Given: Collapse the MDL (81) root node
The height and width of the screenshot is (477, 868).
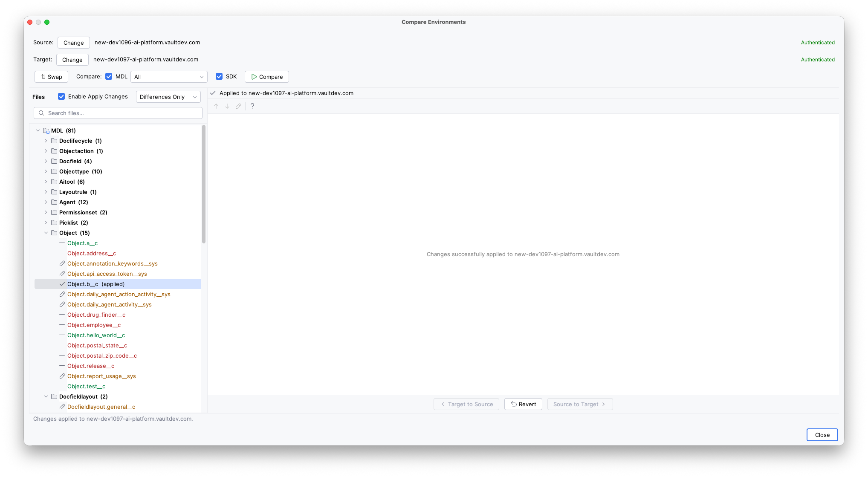Looking at the screenshot, I should pyautogui.click(x=38, y=130).
